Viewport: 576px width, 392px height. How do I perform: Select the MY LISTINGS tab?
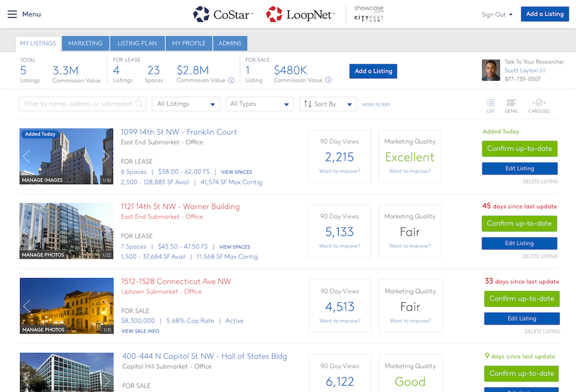click(38, 43)
